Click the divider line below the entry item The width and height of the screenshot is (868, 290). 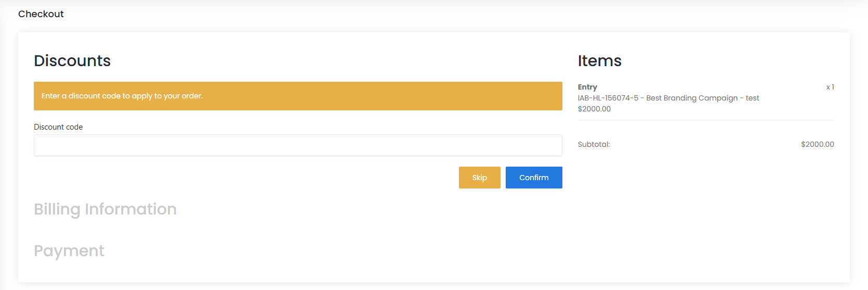click(706, 120)
